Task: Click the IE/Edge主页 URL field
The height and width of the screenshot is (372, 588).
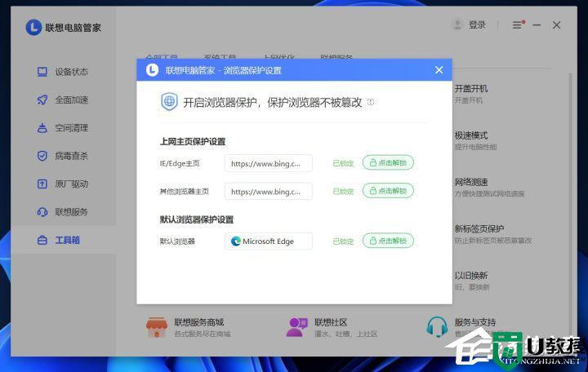Action: (x=269, y=163)
